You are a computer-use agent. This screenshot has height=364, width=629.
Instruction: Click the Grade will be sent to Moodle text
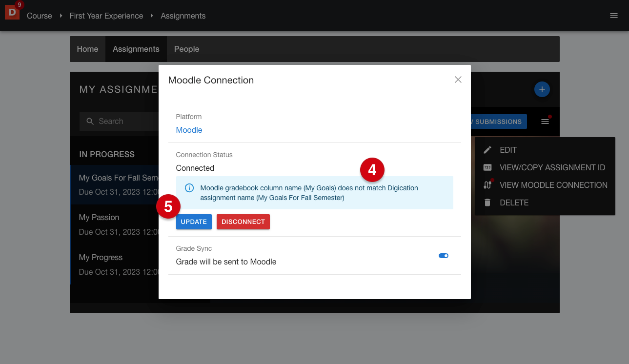click(226, 262)
